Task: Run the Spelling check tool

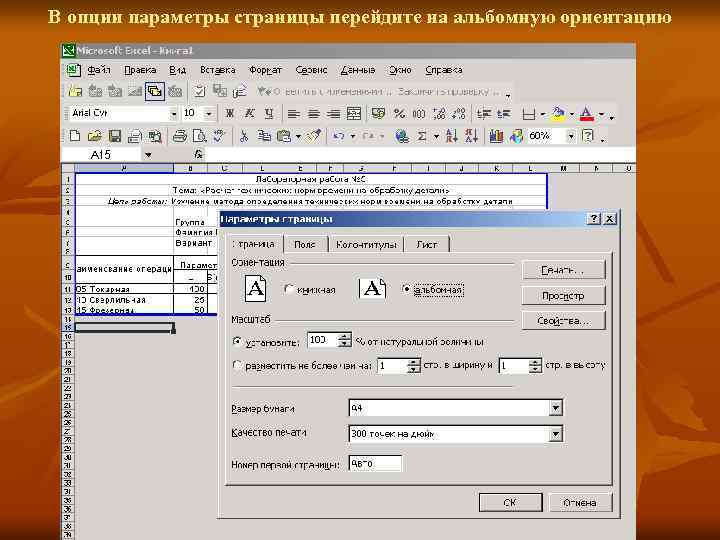Action: click(x=219, y=136)
